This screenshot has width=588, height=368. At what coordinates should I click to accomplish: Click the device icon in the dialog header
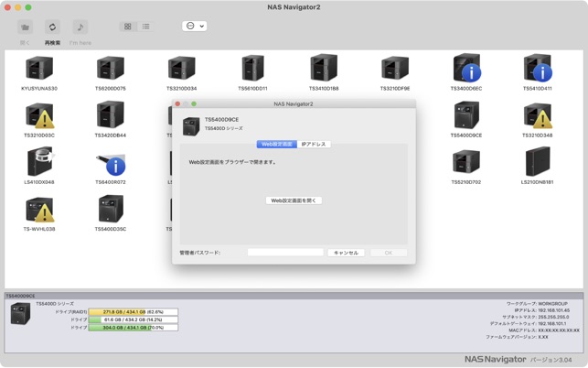coord(191,126)
